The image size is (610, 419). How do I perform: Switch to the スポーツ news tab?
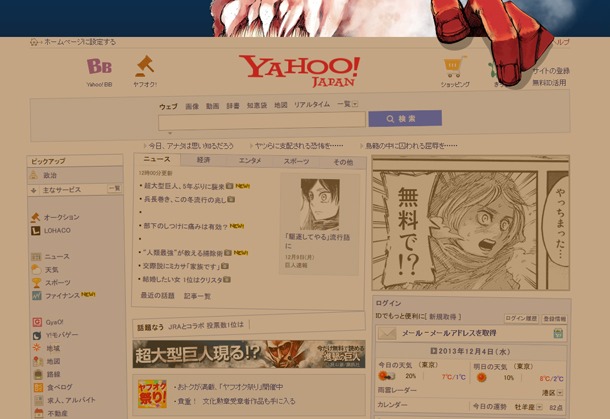296,161
